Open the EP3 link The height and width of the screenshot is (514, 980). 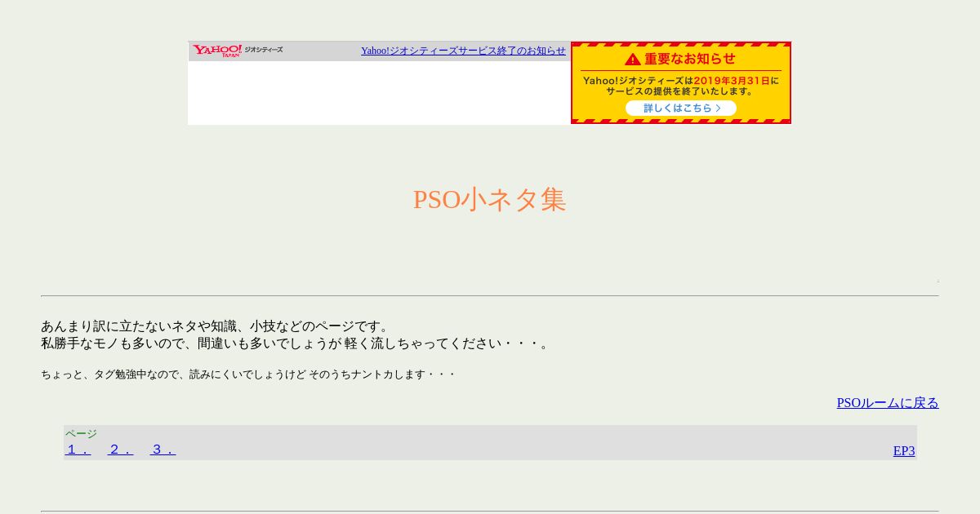click(904, 451)
